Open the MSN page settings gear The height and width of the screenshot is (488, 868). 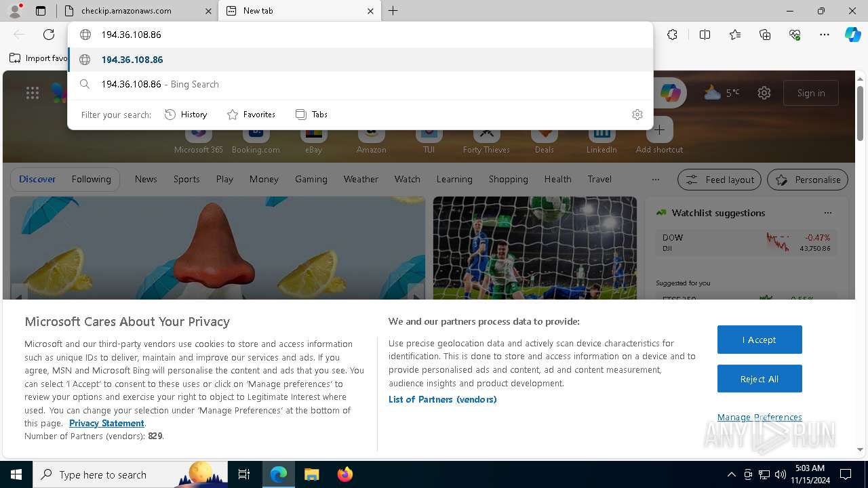pos(764,93)
